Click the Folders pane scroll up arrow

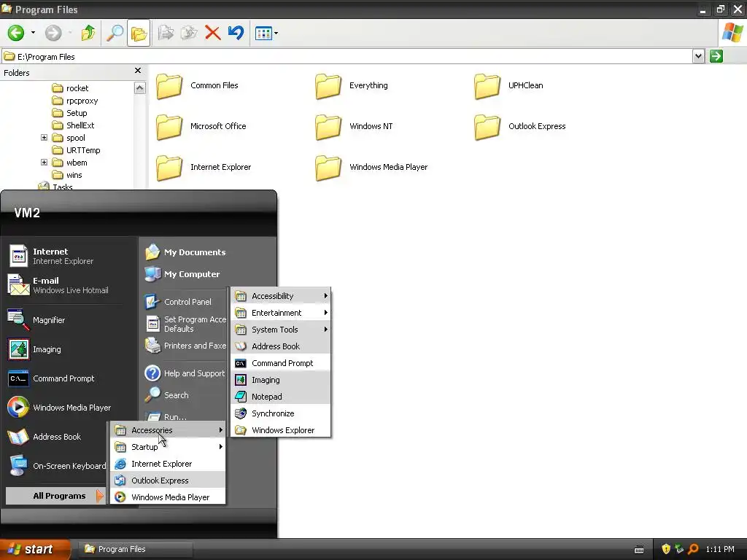tap(139, 88)
